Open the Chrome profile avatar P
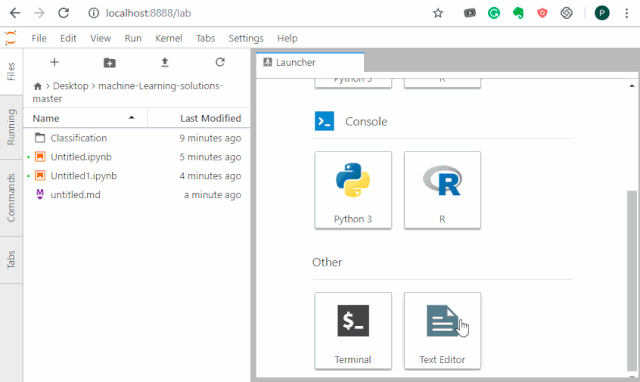The width and height of the screenshot is (640, 382). click(602, 13)
